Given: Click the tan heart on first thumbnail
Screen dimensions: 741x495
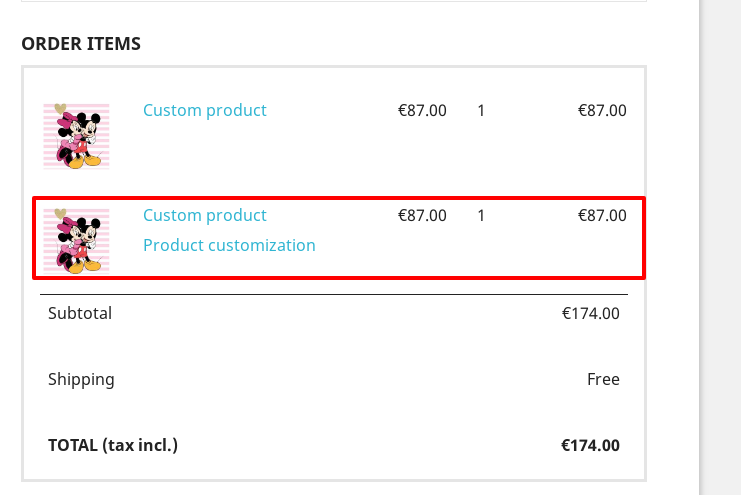Looking at the screenshot, I should tap(60, 108).
